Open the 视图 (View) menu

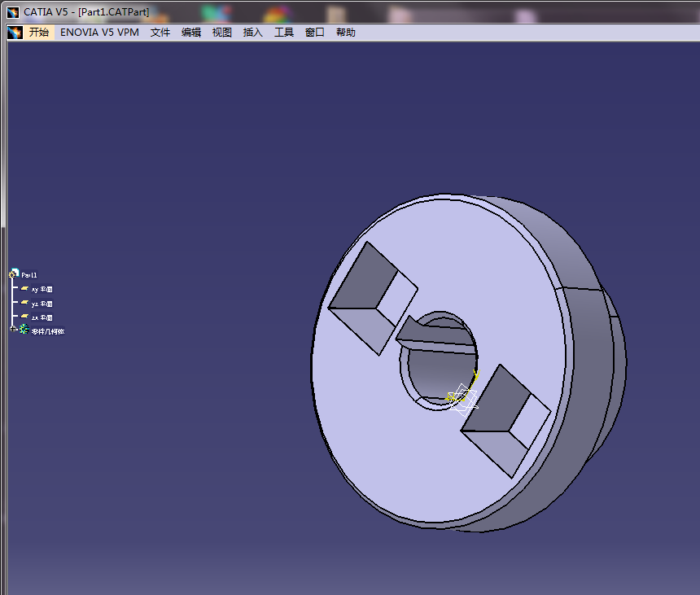coord(222,33)
